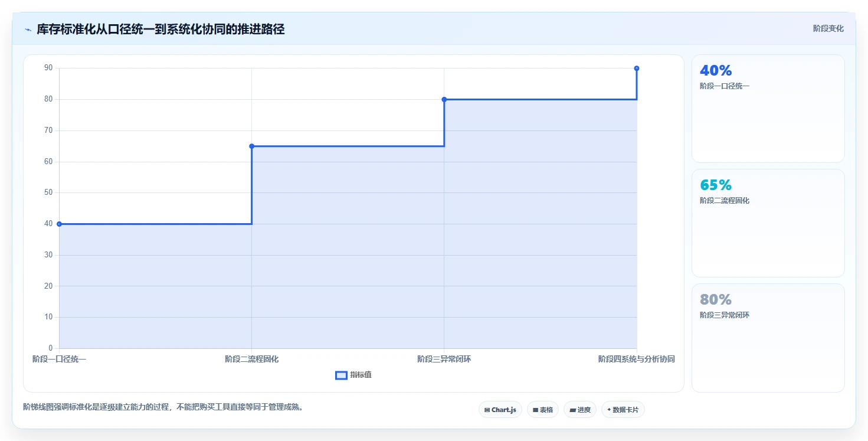Click the 阶段变化 badge in the header

point(828,28)
